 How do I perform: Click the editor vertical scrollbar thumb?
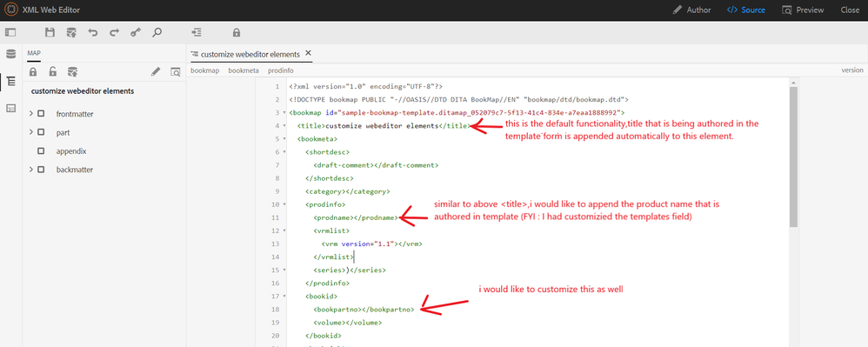[793, 157]
